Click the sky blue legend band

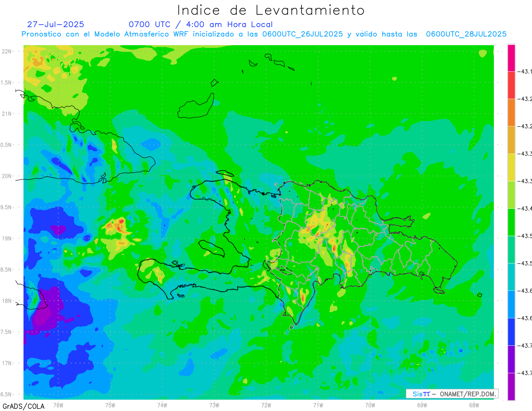pyautogui.click(x=511, y=304)
